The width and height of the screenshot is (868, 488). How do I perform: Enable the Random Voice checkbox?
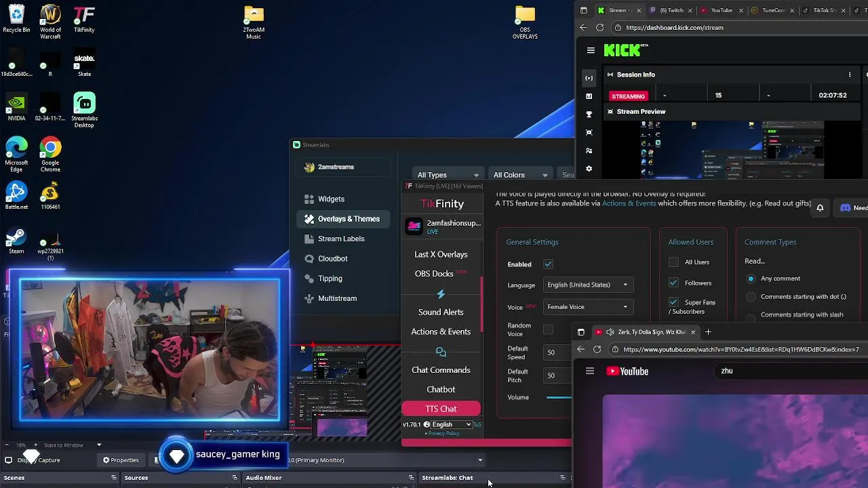click(548, 329)
